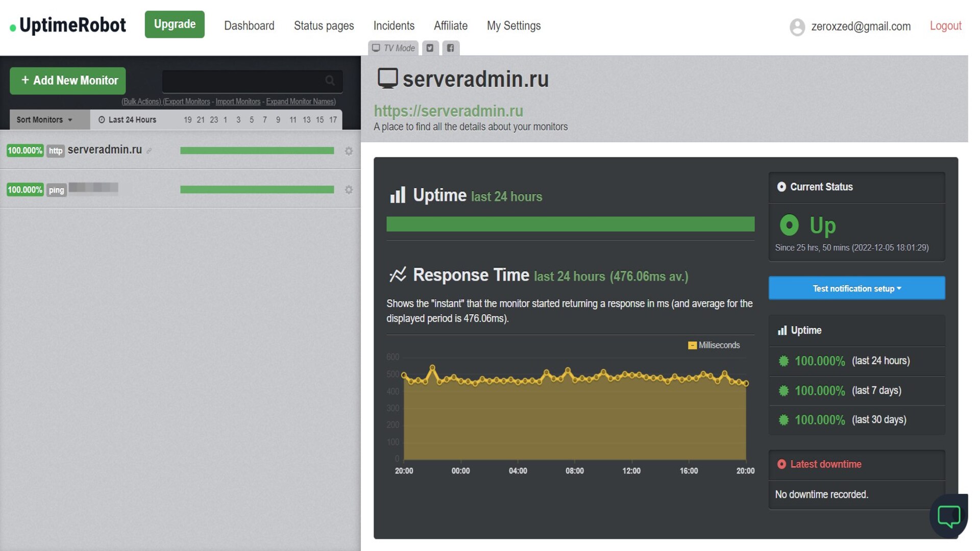The height and width of the screenshot is (551, 980).
Task: Click the green Up status icon
Action: coord(789,225)
